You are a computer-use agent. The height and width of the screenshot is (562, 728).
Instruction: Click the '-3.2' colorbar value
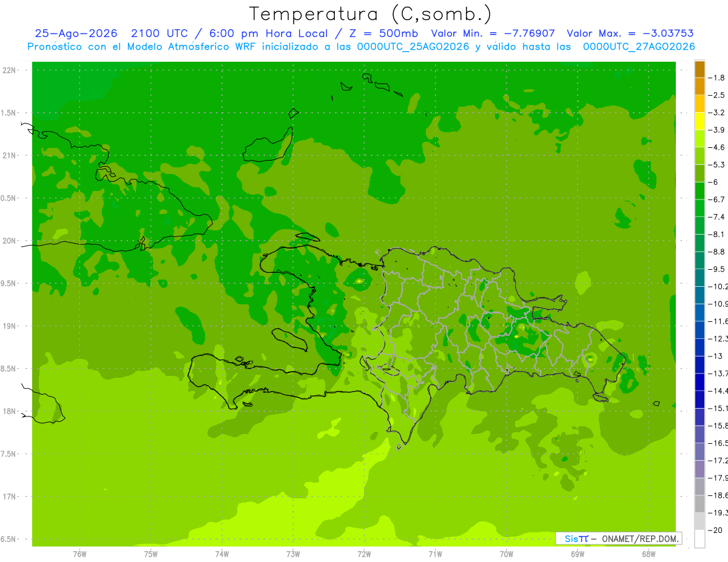(716, 113)
